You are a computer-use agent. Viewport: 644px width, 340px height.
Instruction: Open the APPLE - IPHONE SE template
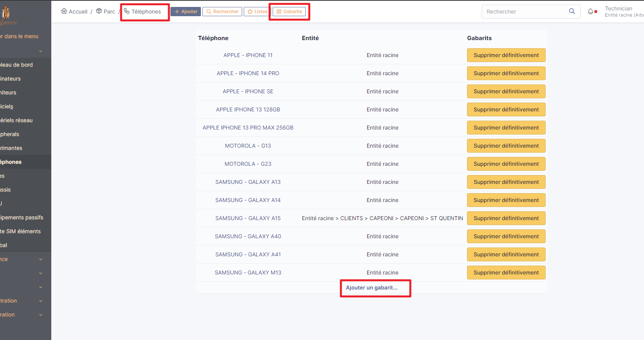pyautogui.click(x=248, y=91)
